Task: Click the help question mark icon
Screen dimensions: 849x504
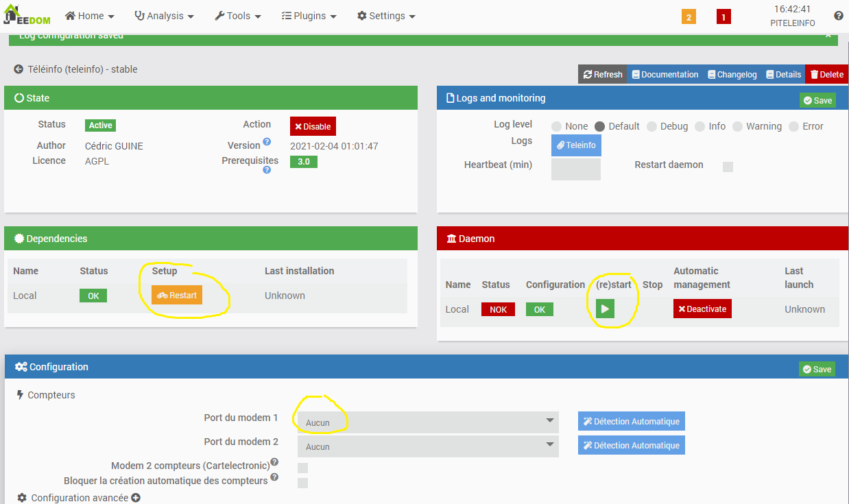Action: pos(838,16)
